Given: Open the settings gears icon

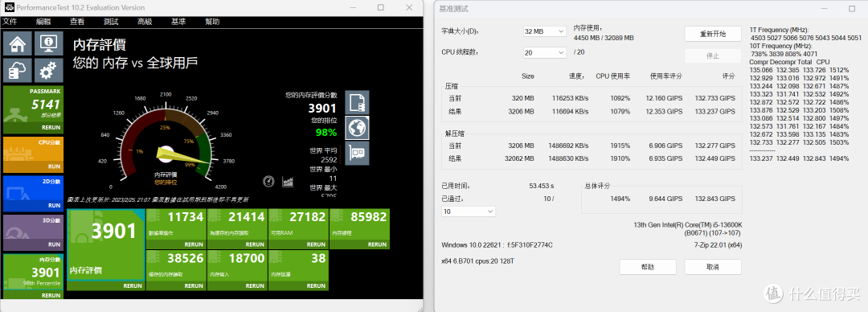Looking at the screenshot, I should click(48, 71).
